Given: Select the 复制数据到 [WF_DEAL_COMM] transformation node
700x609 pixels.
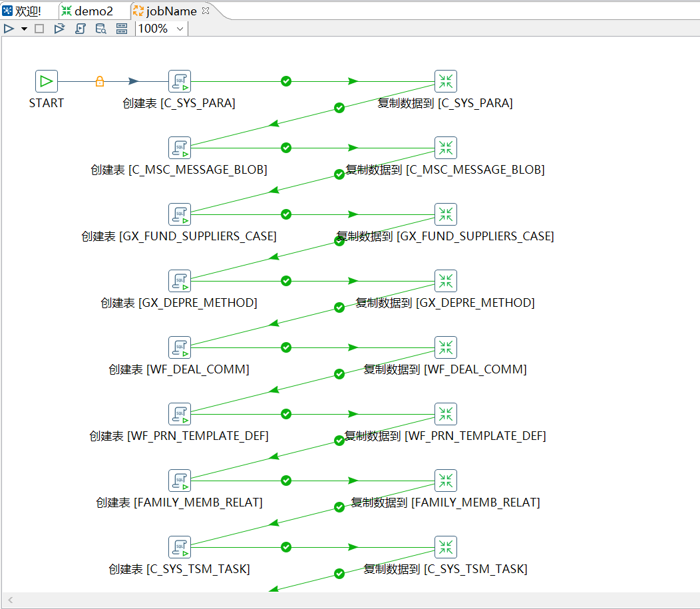Looking at the screenshot, I should [x=446, y=347].
